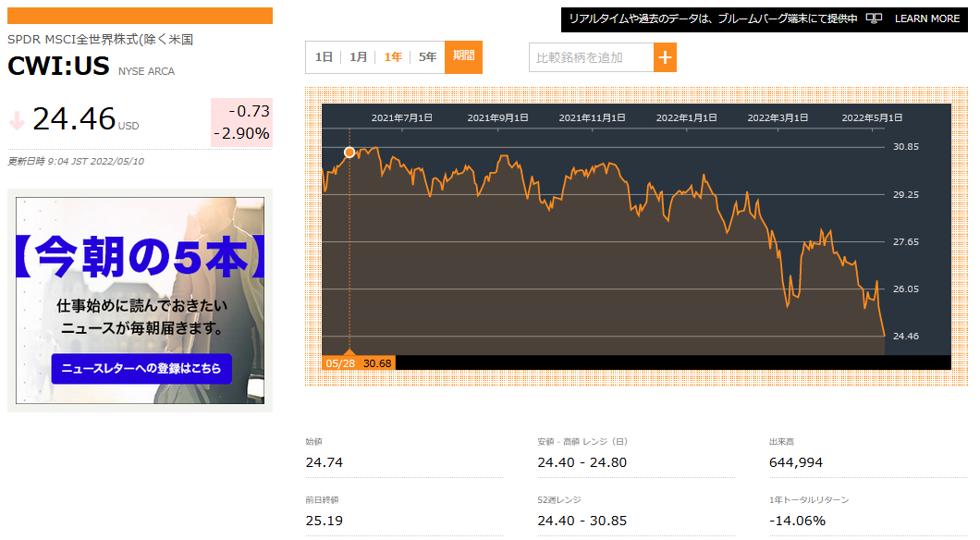Click the 30.68 hover price readout
The width and height of the screenshot is (980, 540).
(377, 363)
